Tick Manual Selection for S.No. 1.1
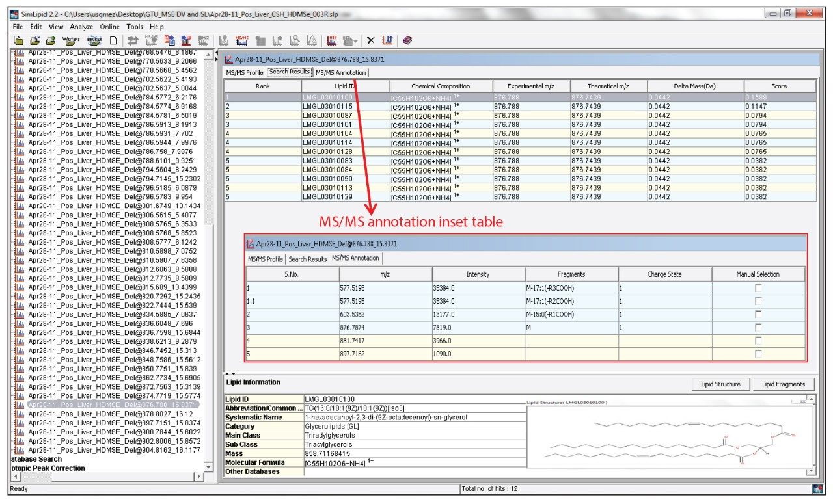This screenshot has height=504, width=833. click(758, 302)
